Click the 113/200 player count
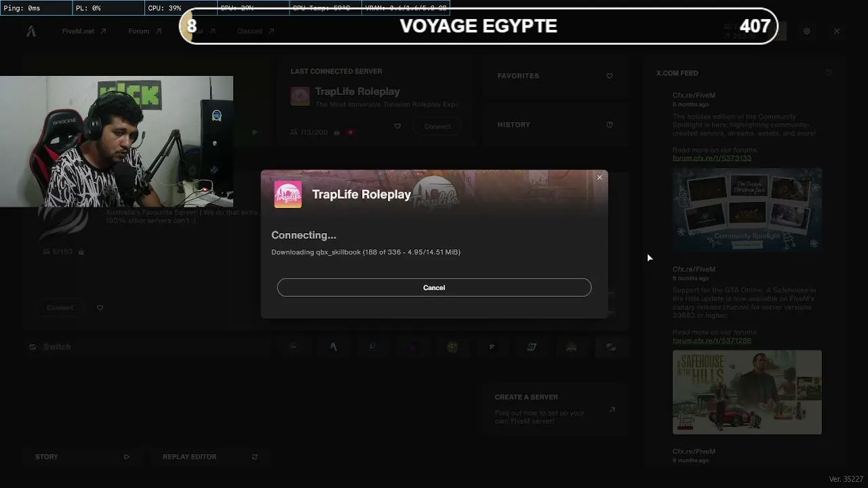This screenshot has width=868, height=488. click(x=313, y=132)
